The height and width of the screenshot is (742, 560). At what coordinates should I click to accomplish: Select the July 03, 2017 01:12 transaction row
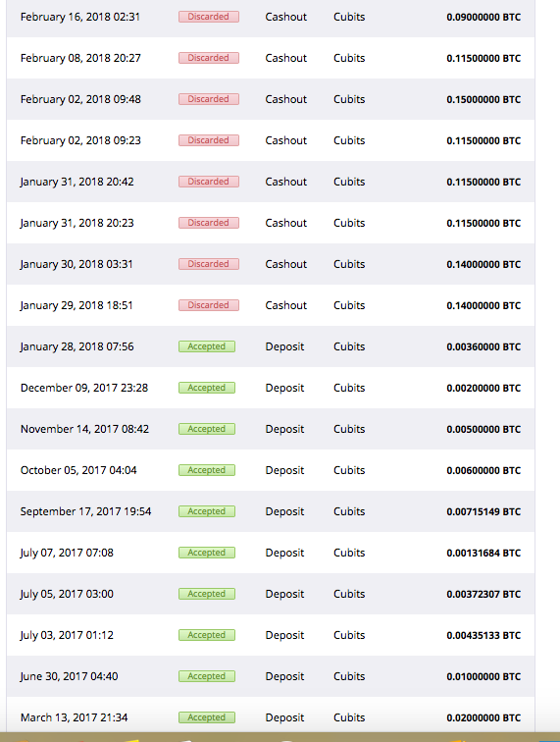click(x=271, y=635)
